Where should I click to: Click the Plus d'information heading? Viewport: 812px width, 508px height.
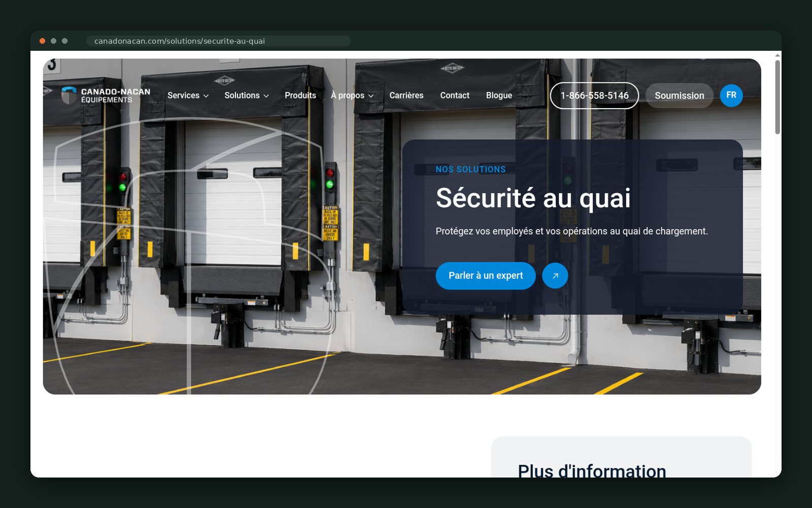592,470
